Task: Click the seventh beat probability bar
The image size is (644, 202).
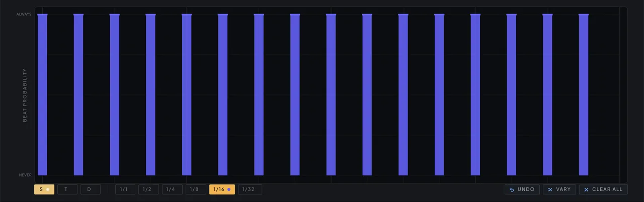Action: pyautogui.click(x=259, y=94)
